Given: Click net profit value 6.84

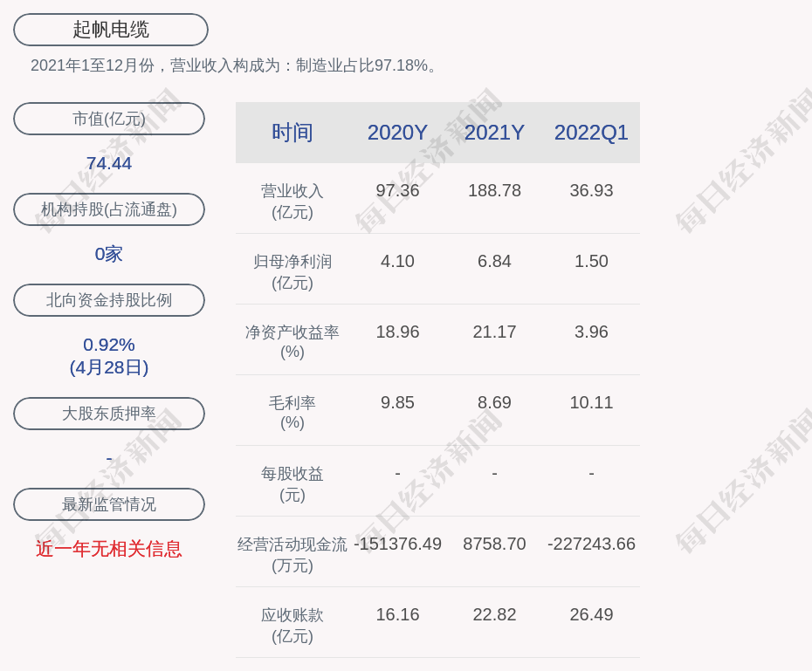Looking at the screenshot, I should pyautogui.click(x=494, y=261).
